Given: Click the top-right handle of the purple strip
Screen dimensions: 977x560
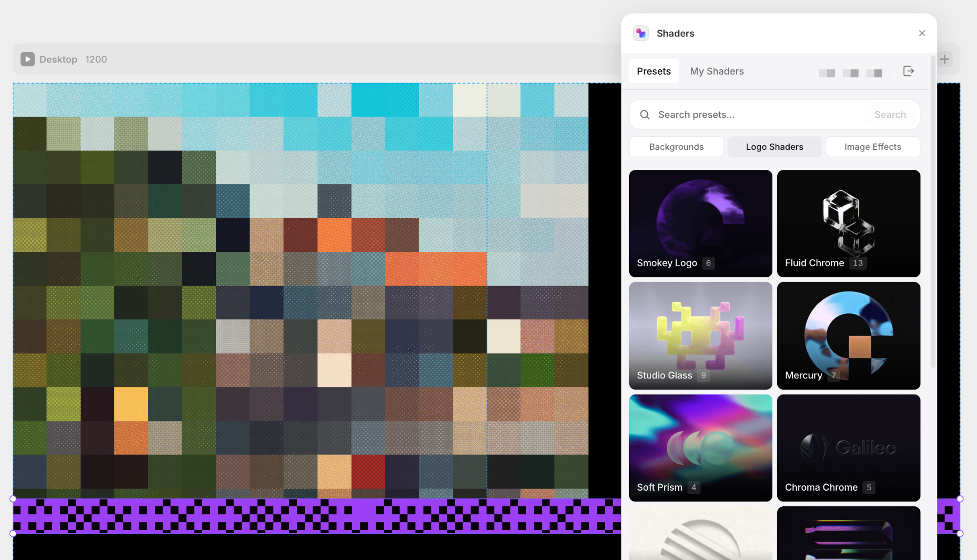Looking at the screenshot, I should click(x=960, y=499).
